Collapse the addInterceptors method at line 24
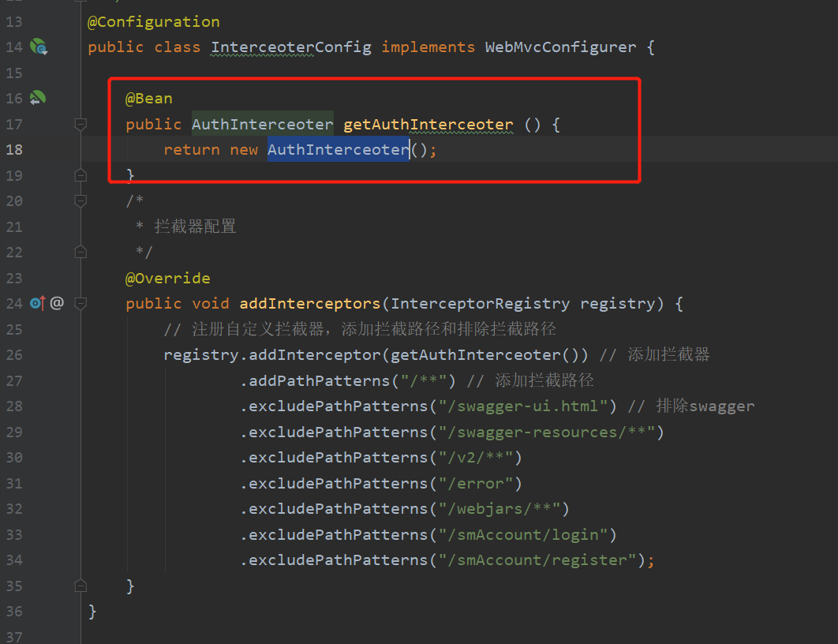The height and width of the screenshot is (644, 838). 80,304
